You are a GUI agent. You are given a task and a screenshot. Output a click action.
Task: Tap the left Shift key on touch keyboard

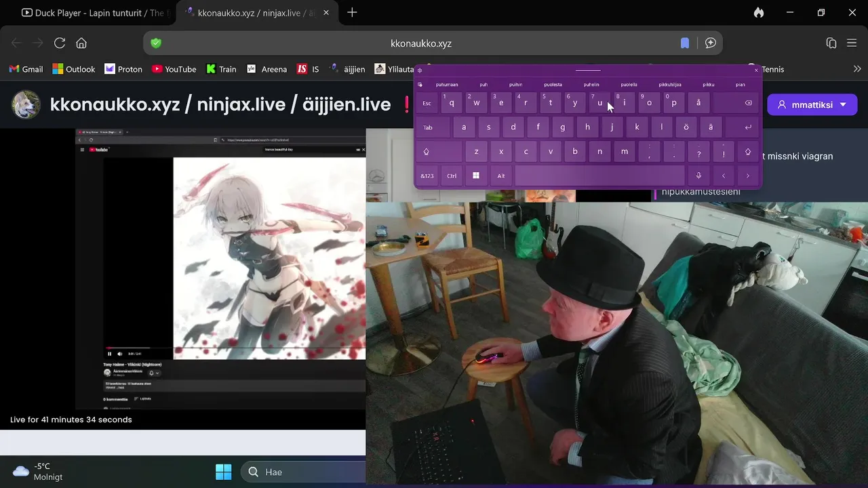[439, 152]
